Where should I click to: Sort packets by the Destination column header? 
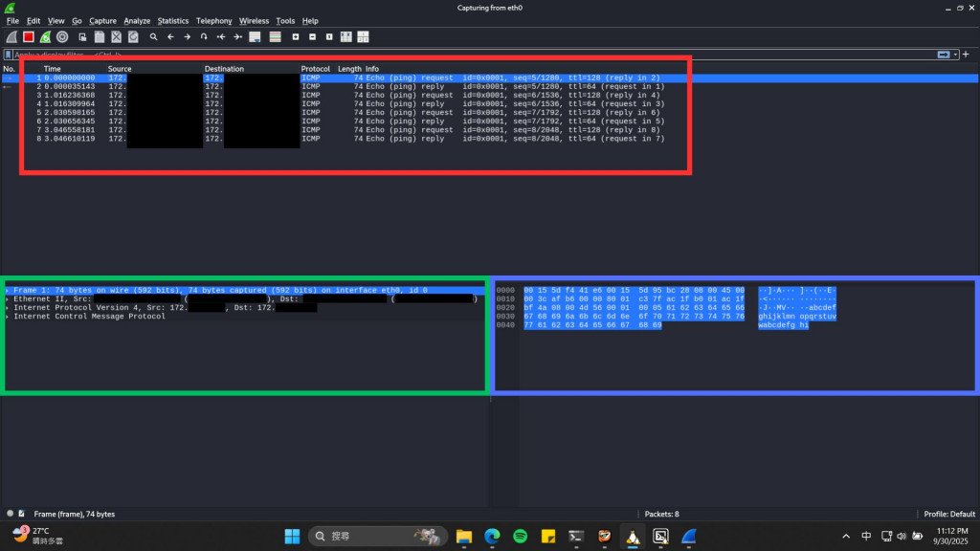click(224, 69)
